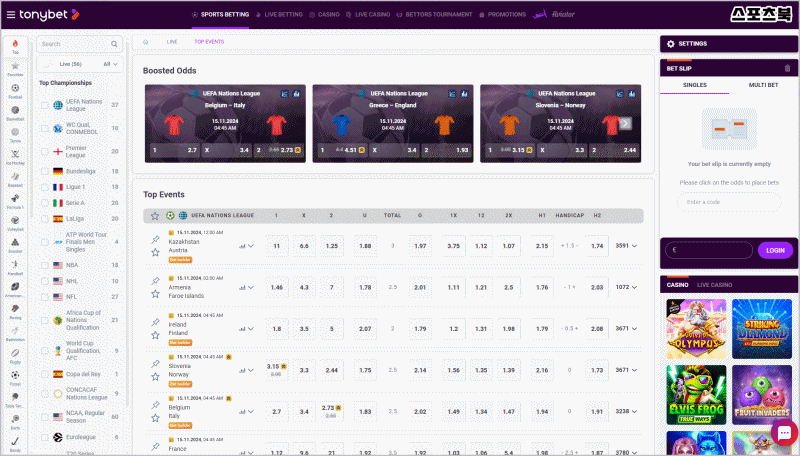Open the live chat bubble
The height and width of the screenshot is (456, 800).
pyautogui.click(x=784, y=433)
